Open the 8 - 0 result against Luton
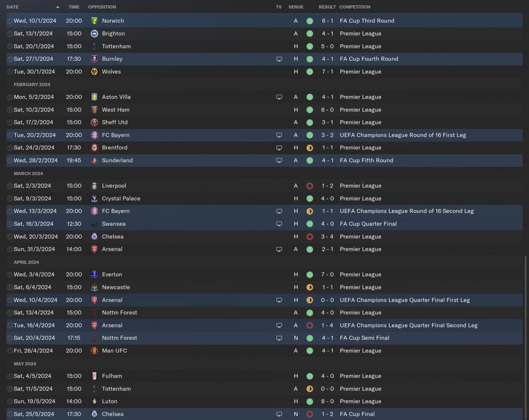This screenshot has width=529, height=420. tap(327, 401)
